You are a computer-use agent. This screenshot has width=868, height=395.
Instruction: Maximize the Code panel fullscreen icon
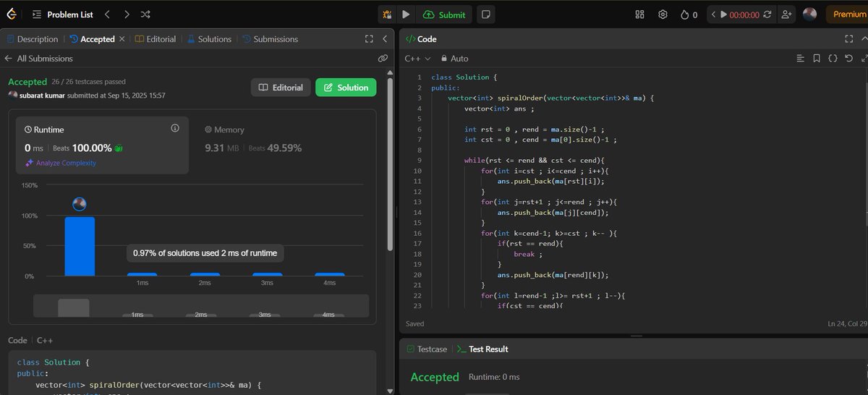click(x=849, y=39)
